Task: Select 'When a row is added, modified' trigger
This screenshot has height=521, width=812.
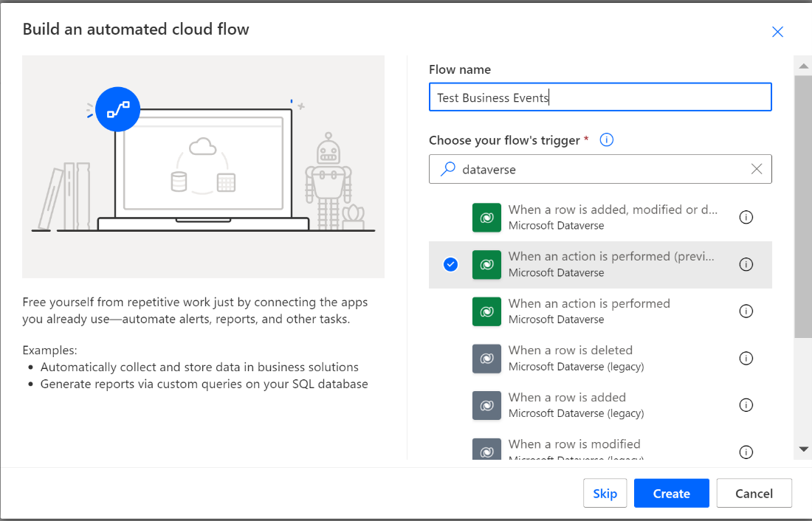Action: [612, 217]
